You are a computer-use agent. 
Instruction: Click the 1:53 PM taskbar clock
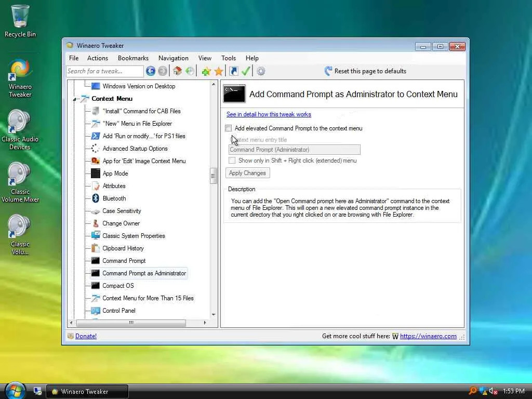click(x=513, y=391)
